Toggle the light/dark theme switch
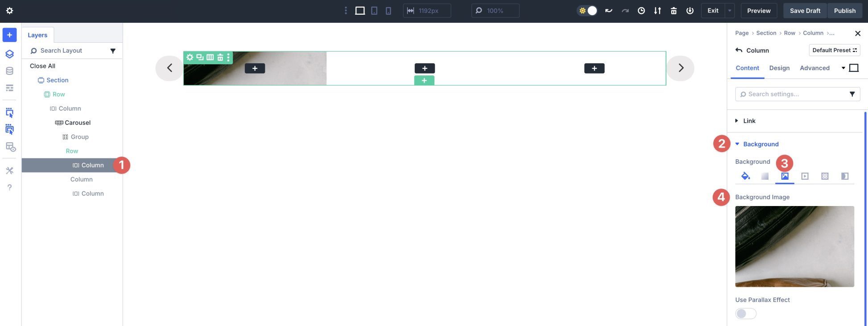The width and height of the screenshot is (868, 326). (587, 11)
